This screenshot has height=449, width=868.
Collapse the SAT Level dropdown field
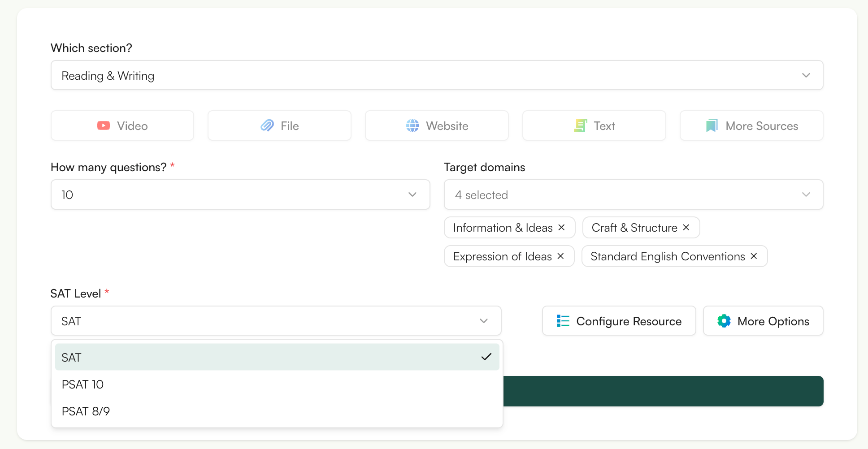pyautogui.click(x=276, y=321)
